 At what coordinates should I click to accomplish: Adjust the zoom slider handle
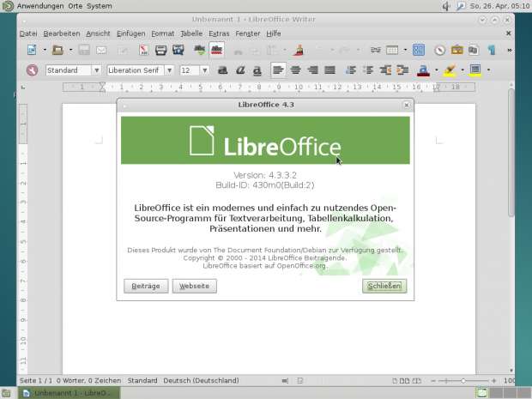463,381
